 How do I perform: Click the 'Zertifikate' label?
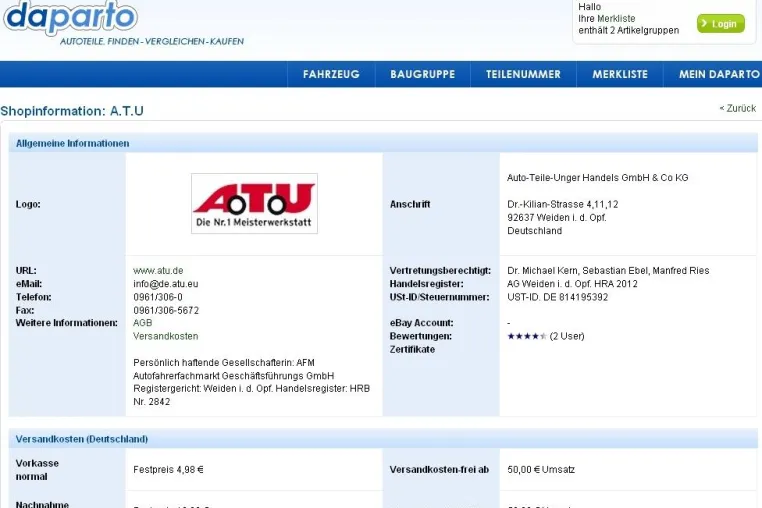pos(412,349)
